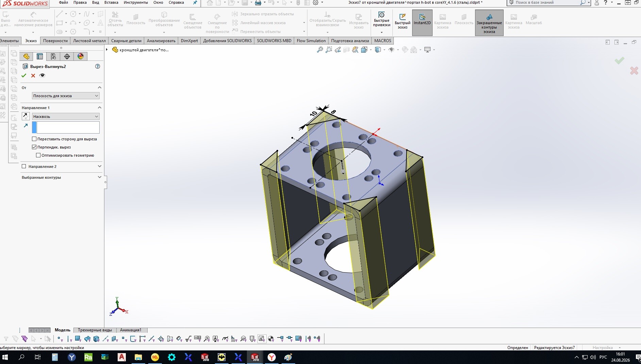Open the ConfigurationManager tab icon
Image resolution: width=641 pixels, height=364 pixels.
[x=53, y=56]
